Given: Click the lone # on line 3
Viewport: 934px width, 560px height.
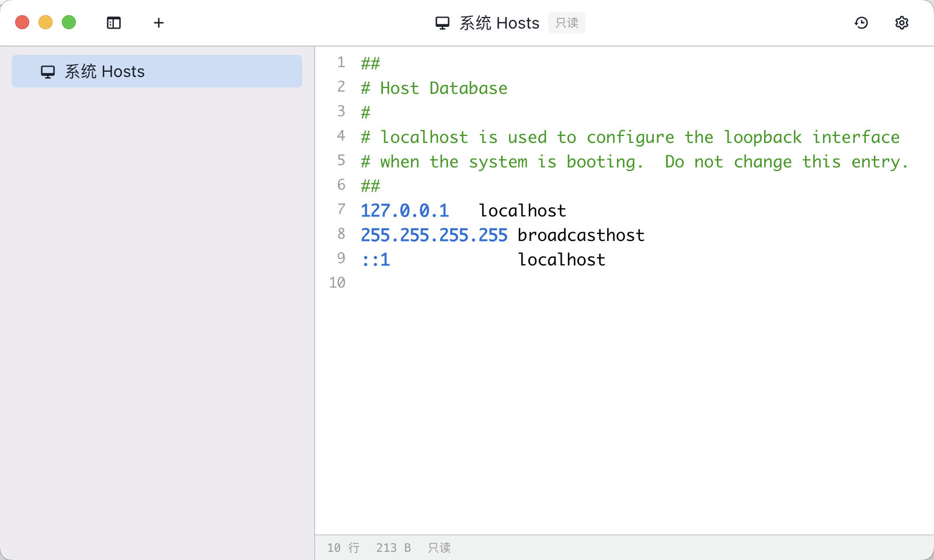Looking at the screenshot, I should (x=366, y=112).
